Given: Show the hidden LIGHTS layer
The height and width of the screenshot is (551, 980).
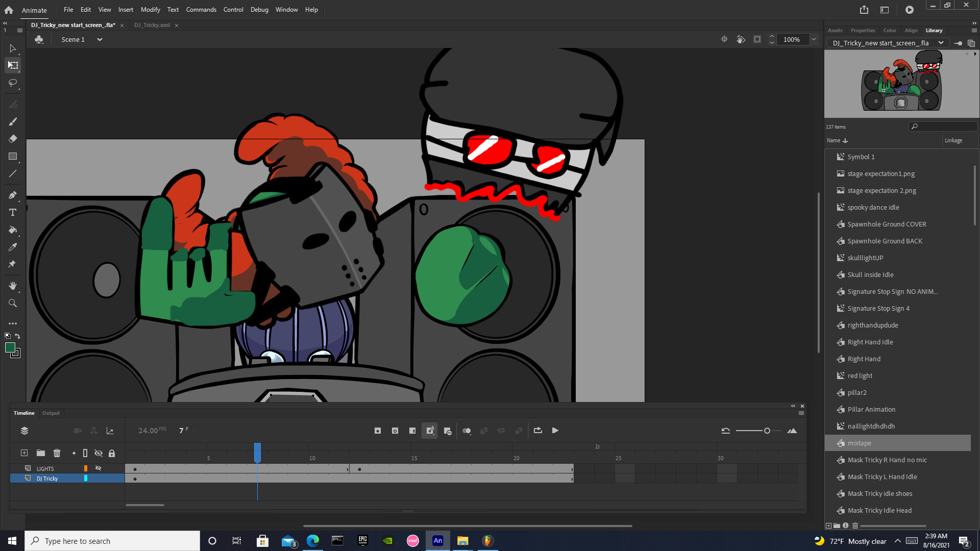Looking at the screenshot, I should pos(99,468).
